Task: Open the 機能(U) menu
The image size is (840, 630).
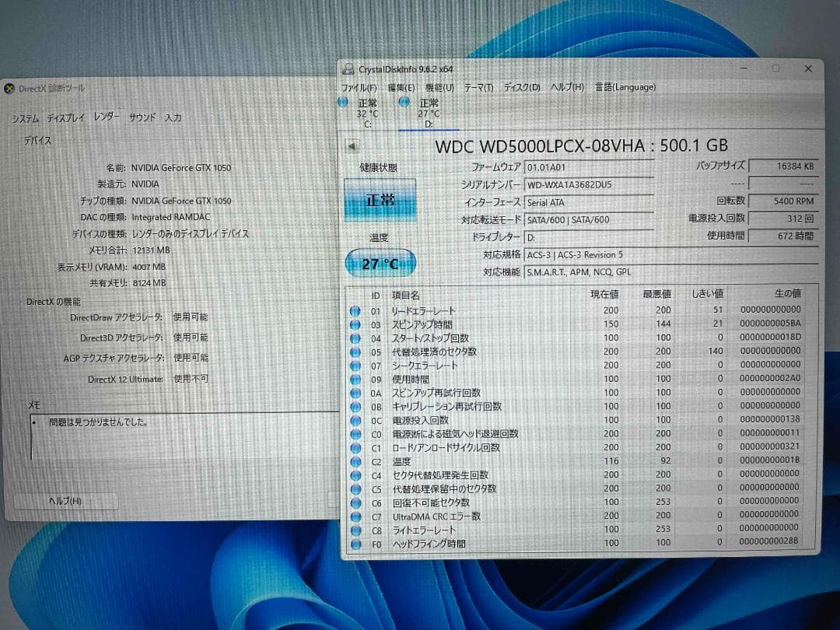Action: 439,87
